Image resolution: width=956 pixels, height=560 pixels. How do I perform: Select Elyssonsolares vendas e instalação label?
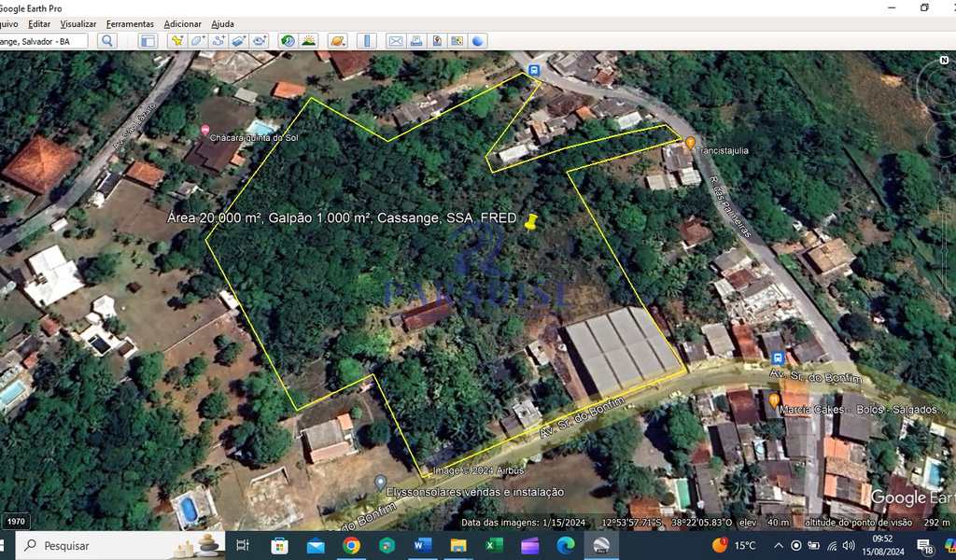[x=475, y=492]
